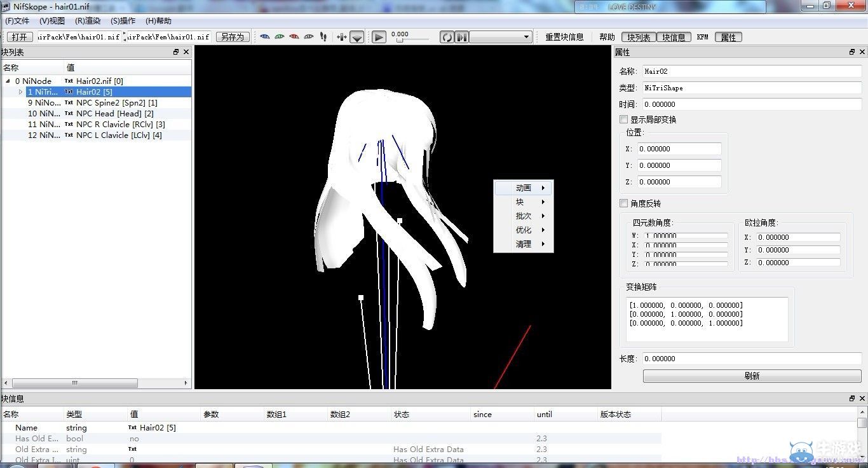Open the (S)操作 menu
Screen dimensions: 868x468
pyautogui.click(x=123, y=21)
